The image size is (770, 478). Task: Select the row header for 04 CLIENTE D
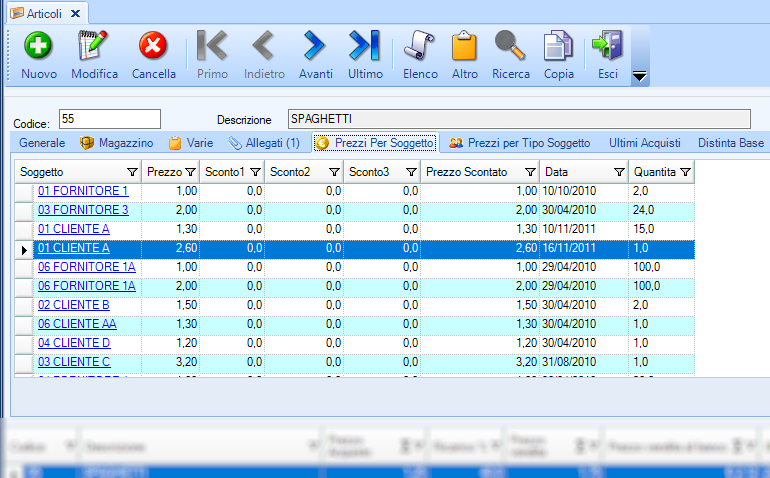(x=25, y=343)
